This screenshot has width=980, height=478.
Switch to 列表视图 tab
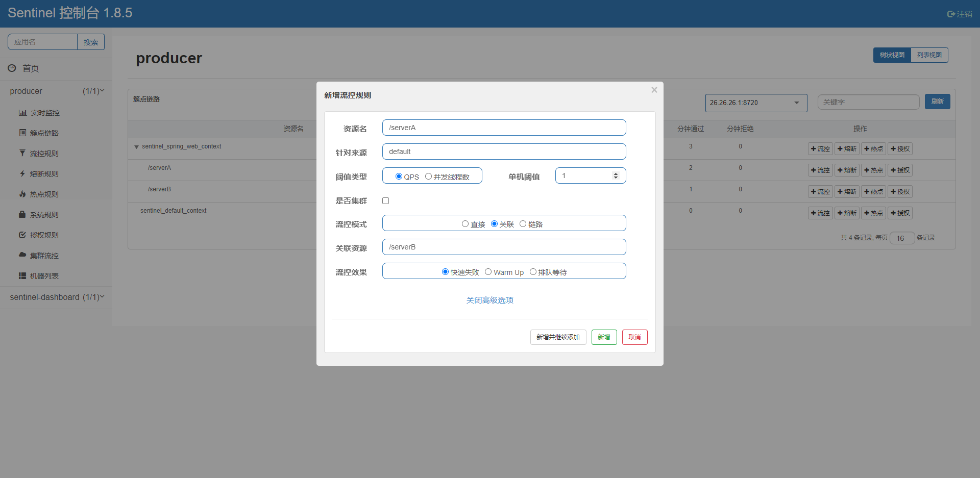(929, 55)
